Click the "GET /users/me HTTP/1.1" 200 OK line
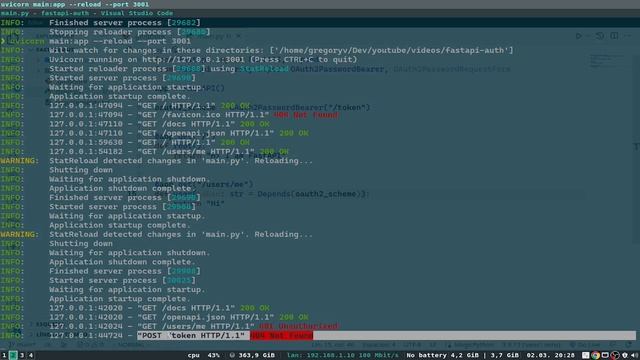 click(144, 152)
